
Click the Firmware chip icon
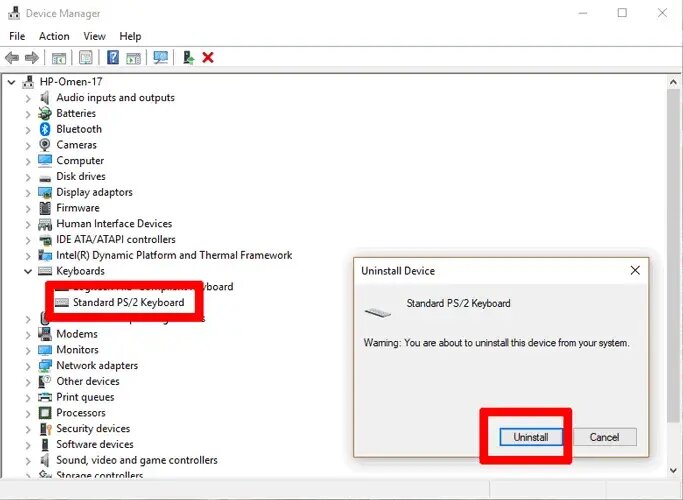45,208
